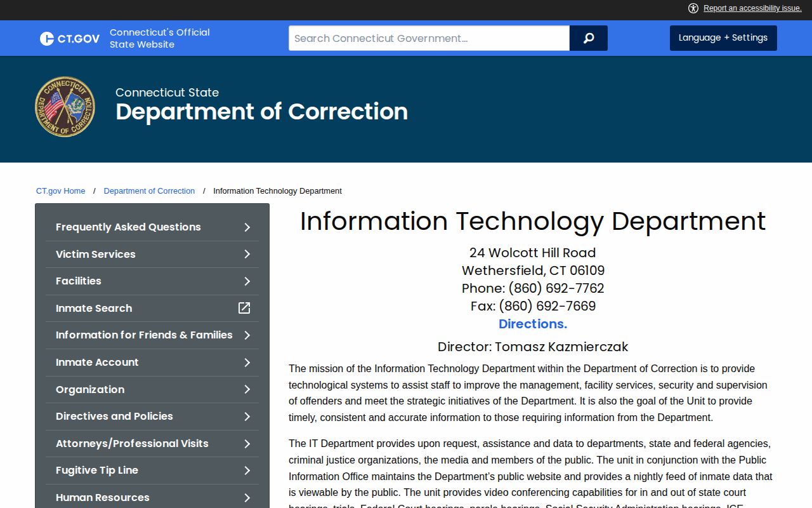Select Facilities in the sidebar
The height and width of the screenshot is (508, 812).
coord(79,281)
